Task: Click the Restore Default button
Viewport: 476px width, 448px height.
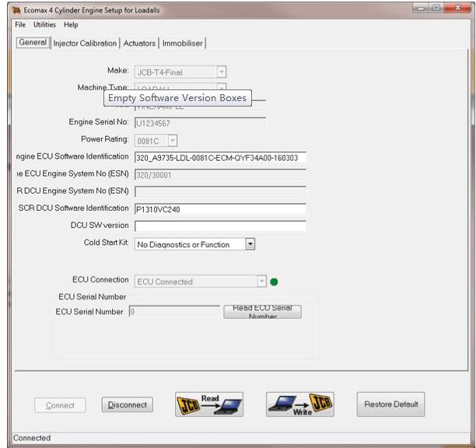Action: [391, 404]
